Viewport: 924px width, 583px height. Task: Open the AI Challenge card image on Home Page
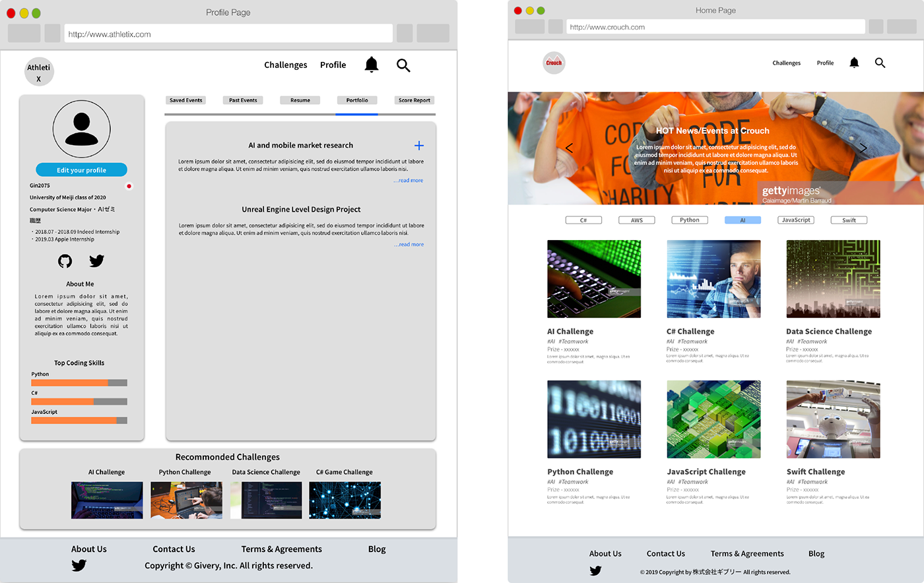point(594,279)
